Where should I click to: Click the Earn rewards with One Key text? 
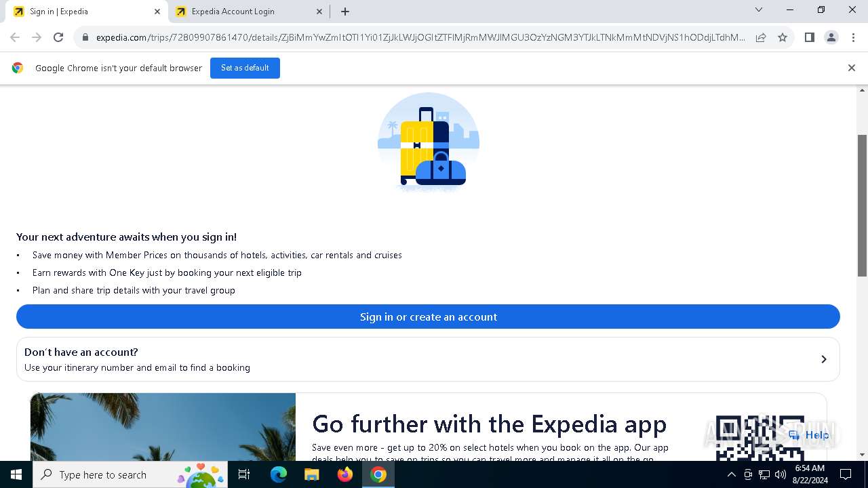(167, 272)
